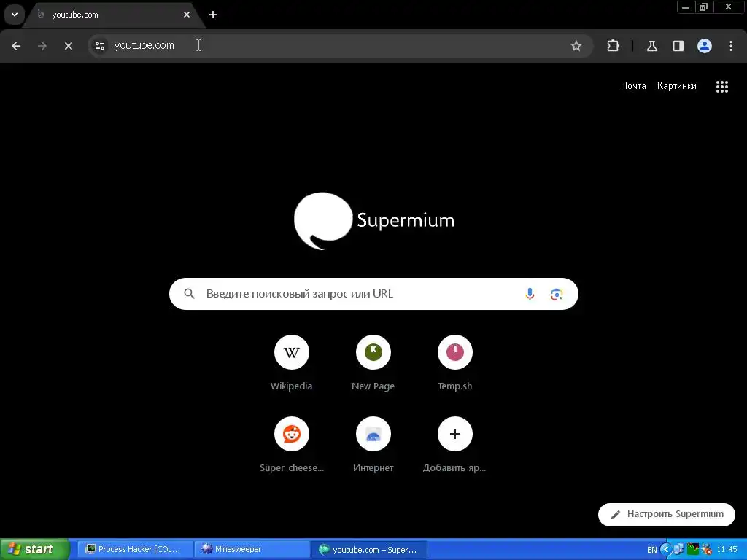Select the youtube.com Supermium taskbar button
The width and height of the screenshot is (747, 560).
(368, 549)
